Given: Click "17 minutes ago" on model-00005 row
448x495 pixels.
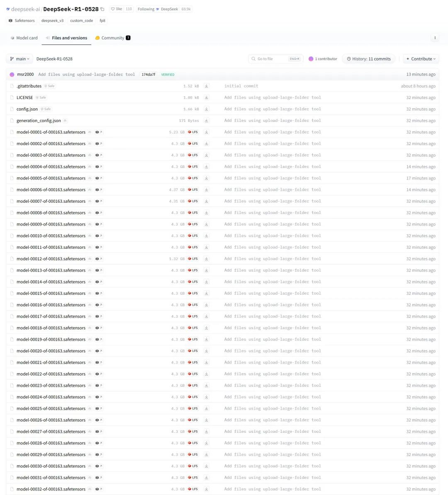Looking at the screenshot, I should [x=421, y=178].
